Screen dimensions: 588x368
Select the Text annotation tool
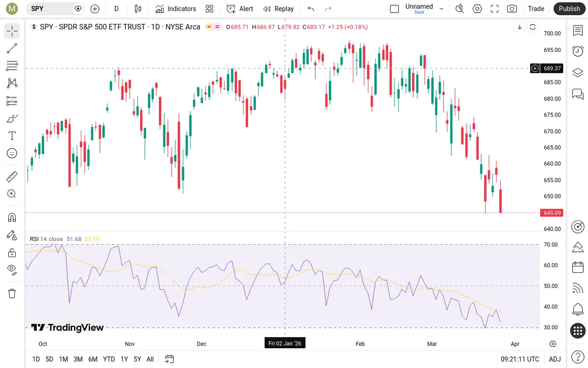coord(12,136)
